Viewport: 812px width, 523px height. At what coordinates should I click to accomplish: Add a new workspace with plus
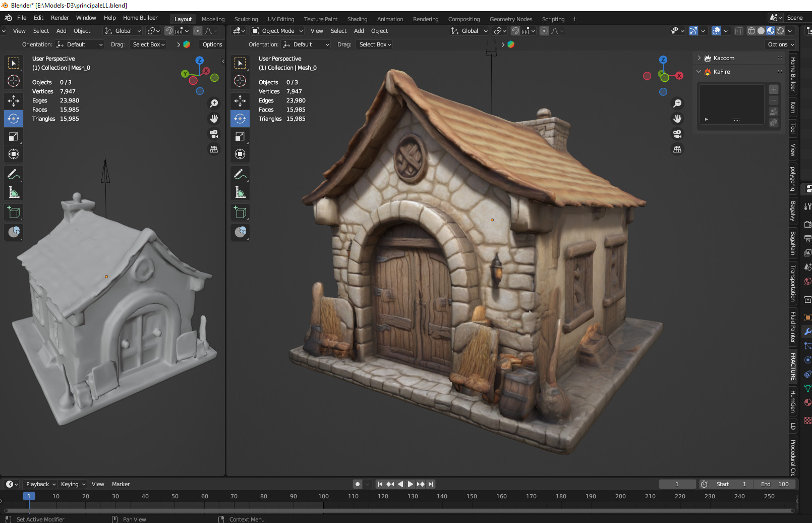(574, 19)
